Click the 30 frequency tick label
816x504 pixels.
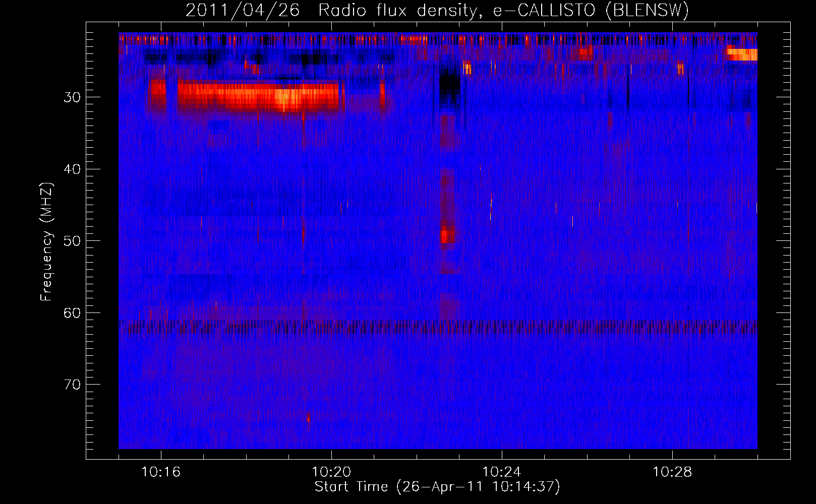tap(72, 97)
